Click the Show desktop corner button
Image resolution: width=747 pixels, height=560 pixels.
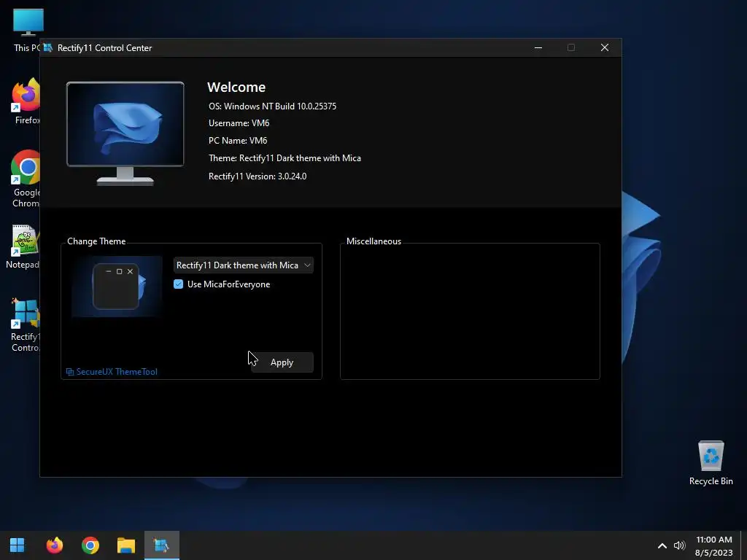click(744, 545)
